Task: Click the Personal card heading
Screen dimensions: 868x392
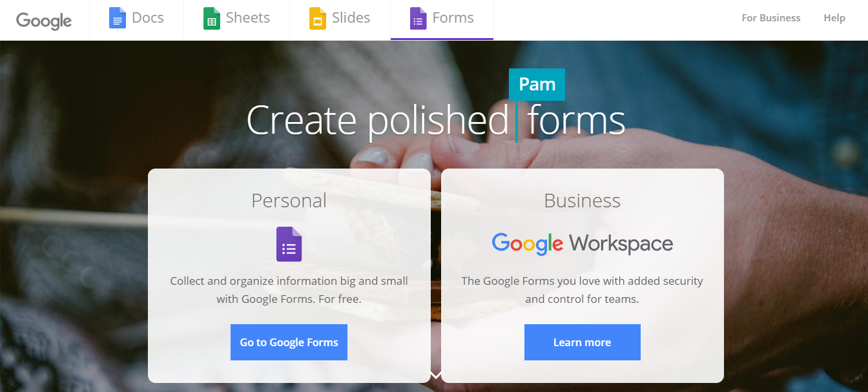Action: pyautogui.click(x=289, y=200)
